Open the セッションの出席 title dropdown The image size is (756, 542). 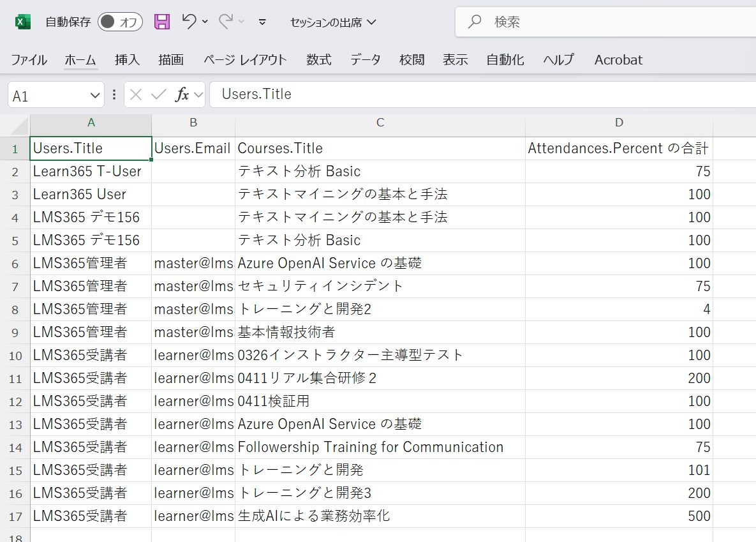[x=371, y=22]
